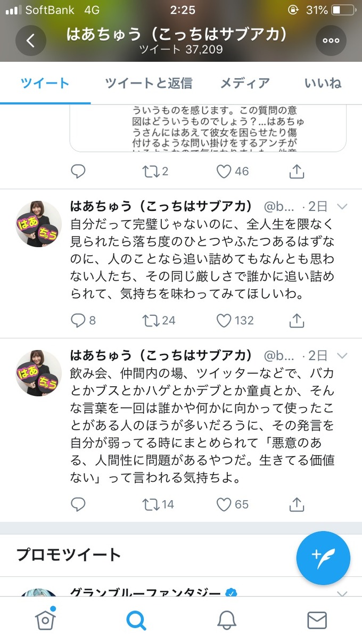Open the Search tab at the bottom
Image resolution: width=362 pixels, height=644 pixels.
point(136,619)
